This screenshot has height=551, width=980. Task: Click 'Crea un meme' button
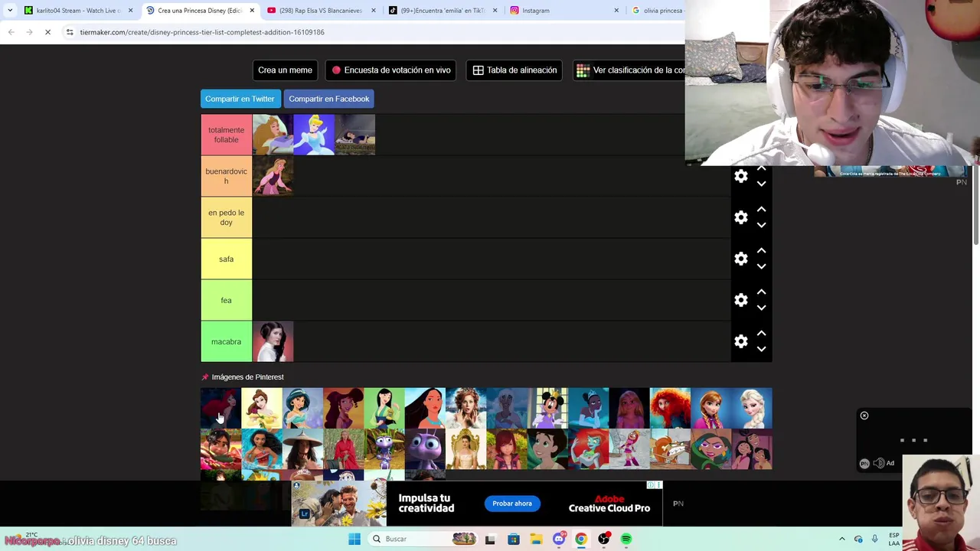click(x=285, y=70)
